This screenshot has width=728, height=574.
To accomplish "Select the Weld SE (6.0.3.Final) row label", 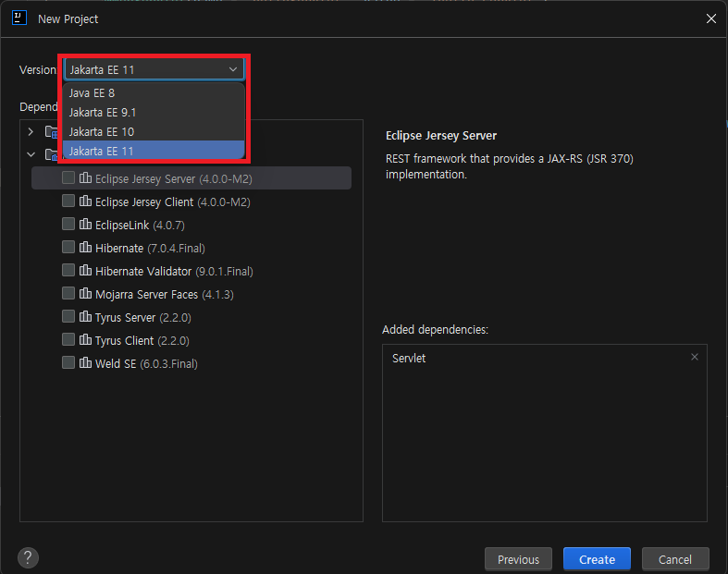I will (x=146, y=364).
